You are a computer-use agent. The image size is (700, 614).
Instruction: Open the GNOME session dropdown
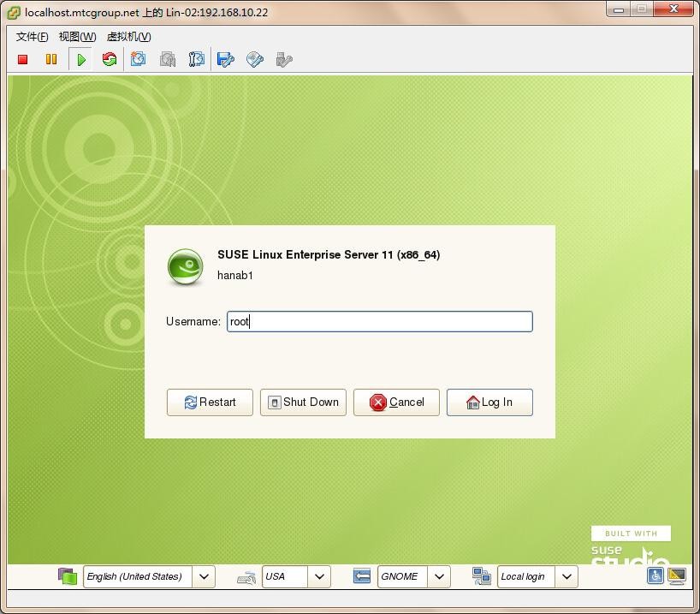tap(414, 576)
